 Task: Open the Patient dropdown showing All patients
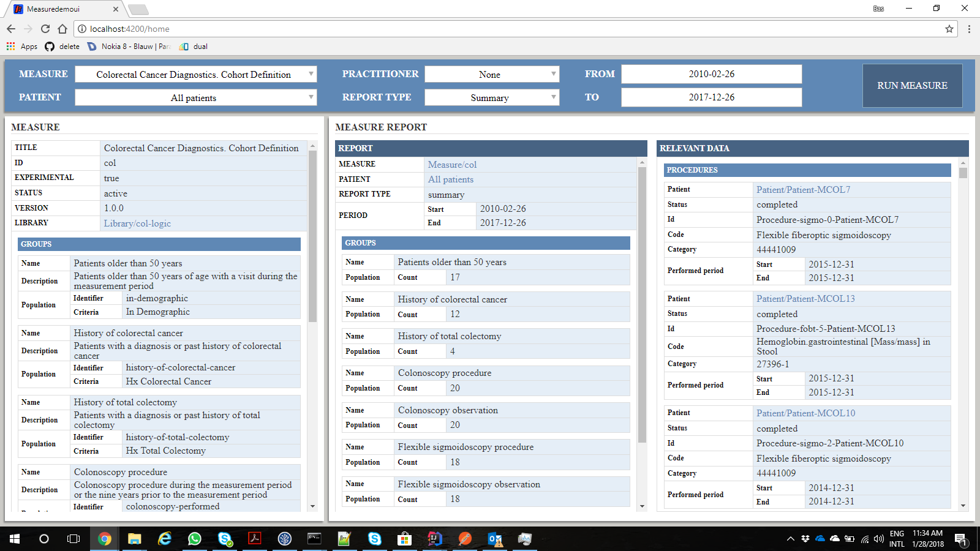[x=195, y=97]
